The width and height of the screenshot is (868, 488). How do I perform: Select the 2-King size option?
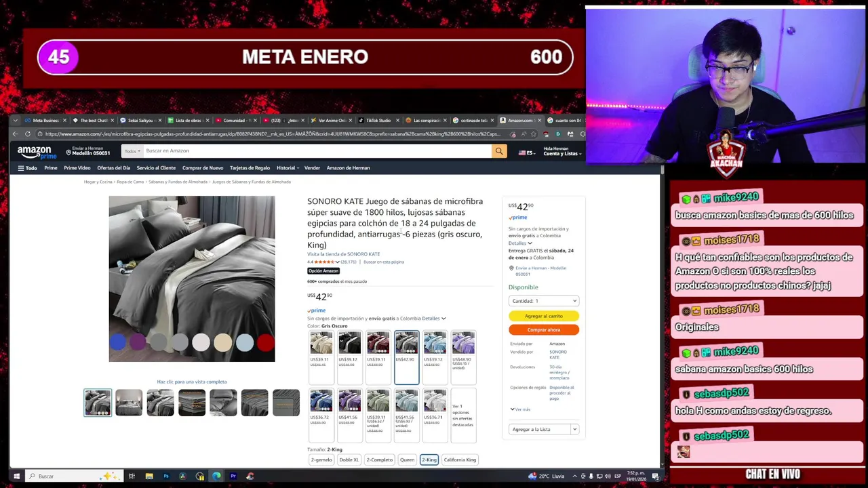[x=429, y=460]
